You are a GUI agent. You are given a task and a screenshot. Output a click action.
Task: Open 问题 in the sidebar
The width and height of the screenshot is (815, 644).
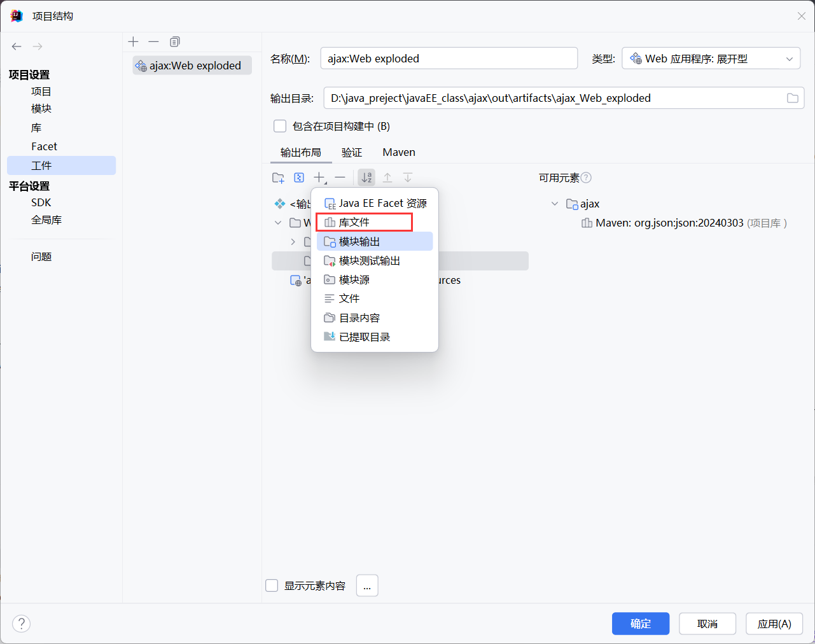[41, 257]
